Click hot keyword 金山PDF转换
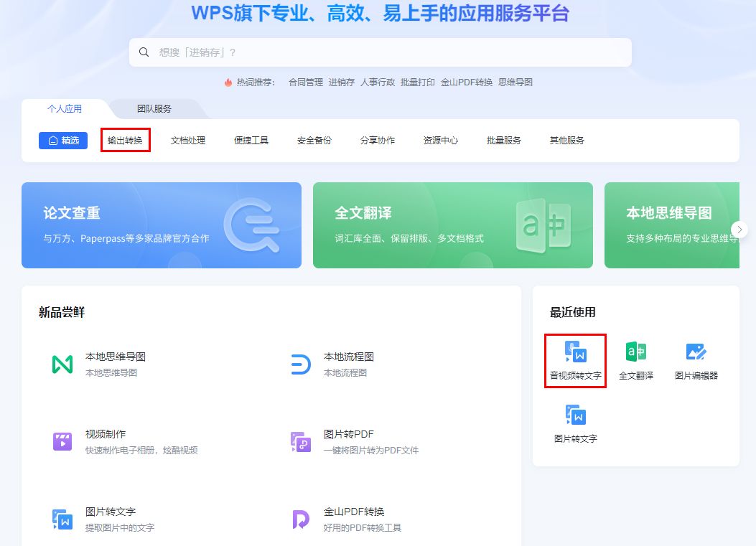The image size is (756, 546). pyautogui.click(x=466, y=83)
